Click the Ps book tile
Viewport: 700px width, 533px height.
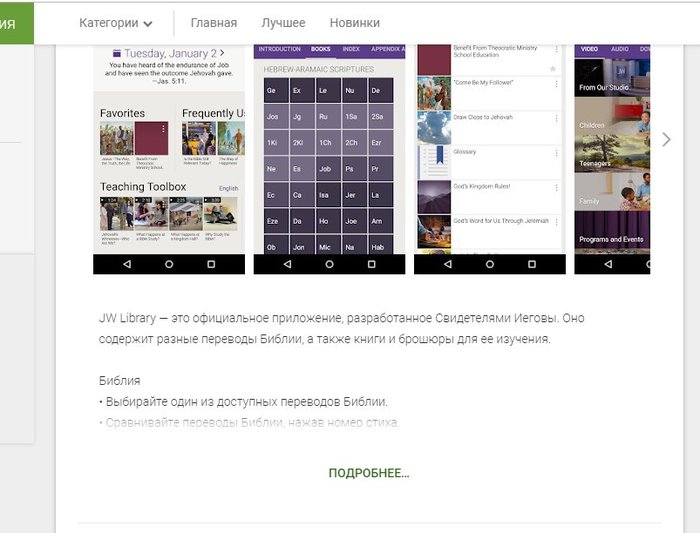pyautogui.click(x=354, y=169)
